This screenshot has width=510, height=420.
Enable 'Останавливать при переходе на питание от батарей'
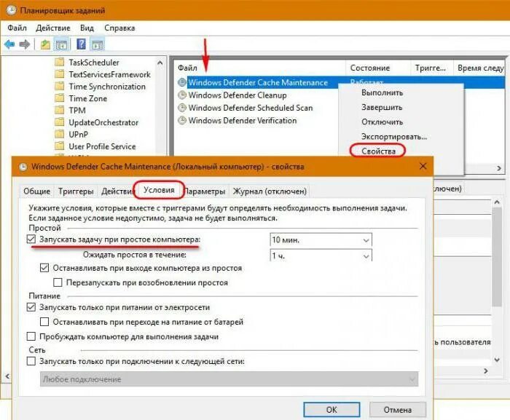point(44,322)
